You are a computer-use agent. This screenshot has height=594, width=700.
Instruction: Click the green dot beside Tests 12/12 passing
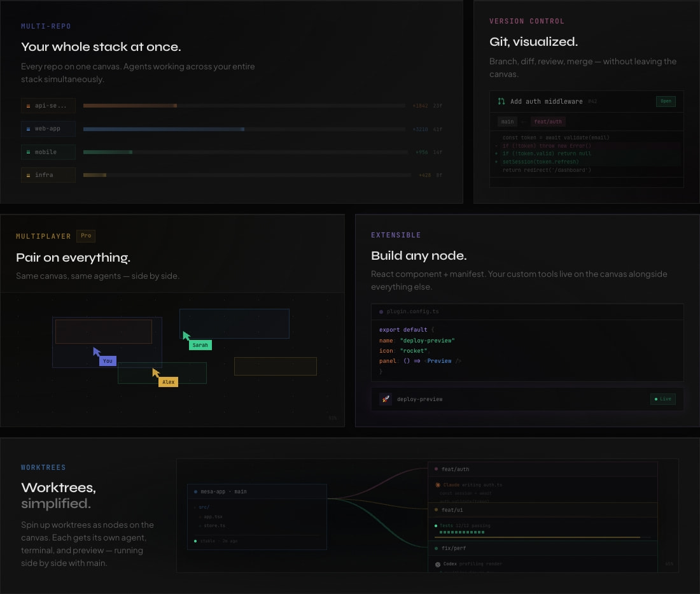[x=436, y=526]
